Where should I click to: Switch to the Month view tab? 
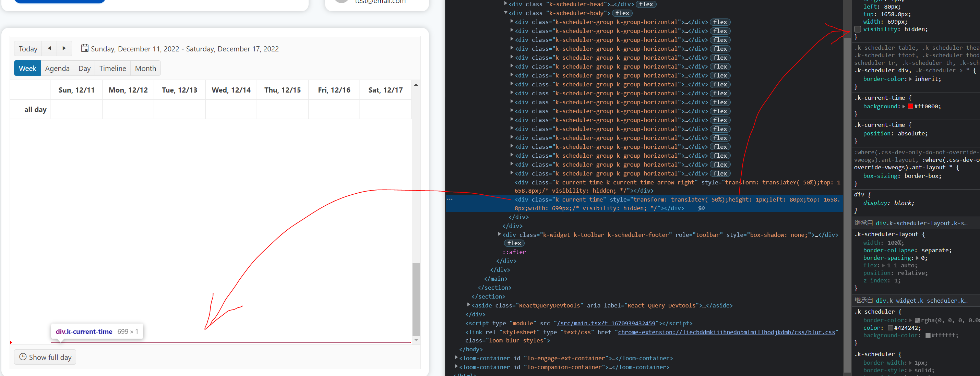pyautogui.click(x=145, y=69)
